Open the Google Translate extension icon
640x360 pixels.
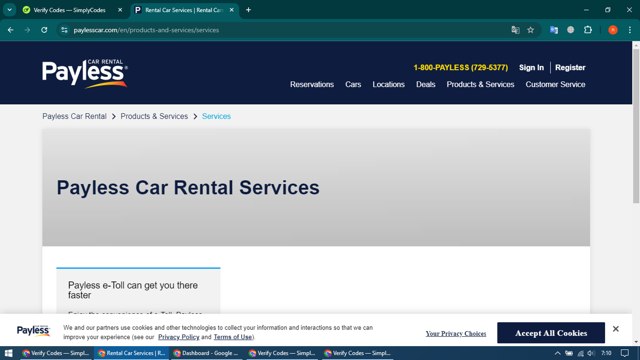click(554, 30)
